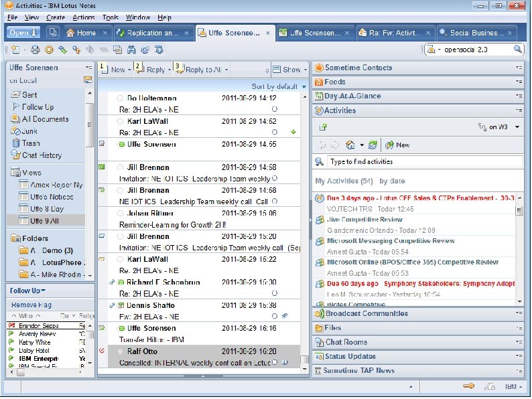Click the refresh circular arrow toolbar icon
Image resolution: width=532 pixels, height=399 pixels.
tap(145, 50)
